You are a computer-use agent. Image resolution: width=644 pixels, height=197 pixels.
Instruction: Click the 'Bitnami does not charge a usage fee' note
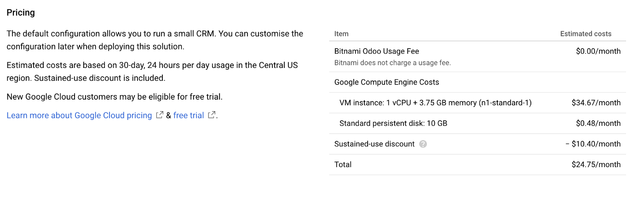coord(392,62)
